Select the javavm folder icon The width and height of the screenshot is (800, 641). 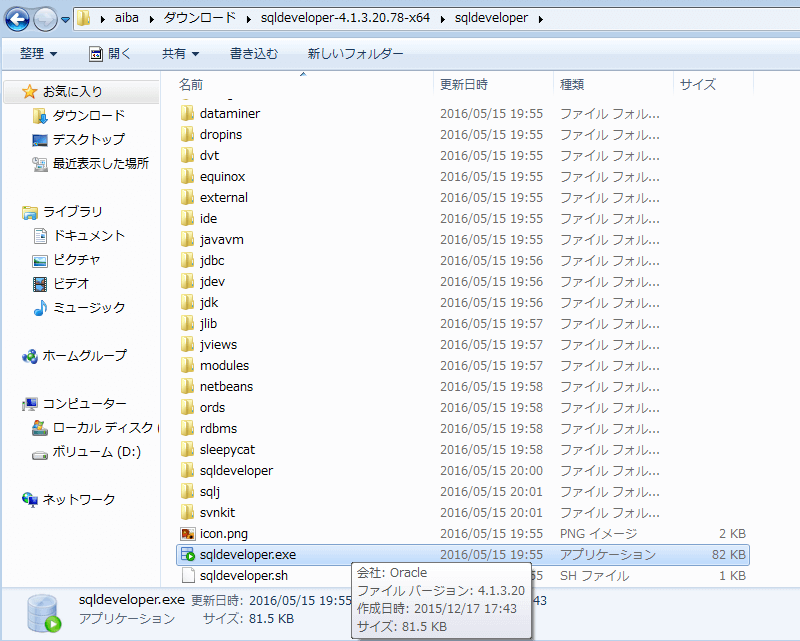(188, 239)
